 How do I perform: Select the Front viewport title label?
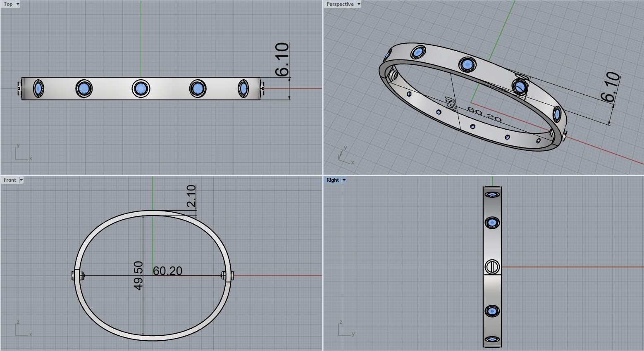click(10, 180)
